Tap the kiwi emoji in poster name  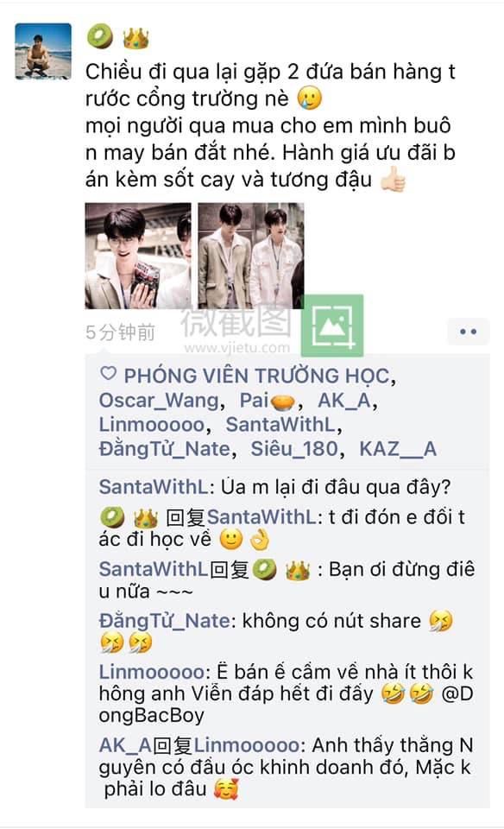[100, 37]
